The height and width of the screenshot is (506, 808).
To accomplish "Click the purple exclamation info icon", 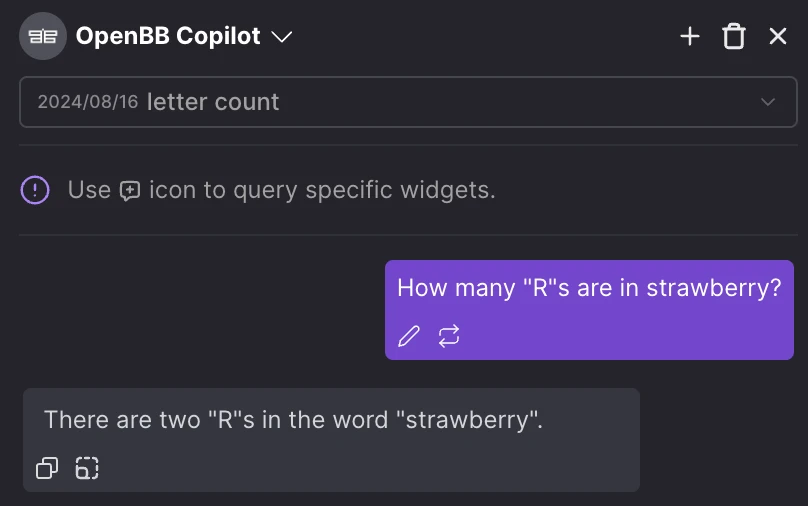I will click(35, 190).
